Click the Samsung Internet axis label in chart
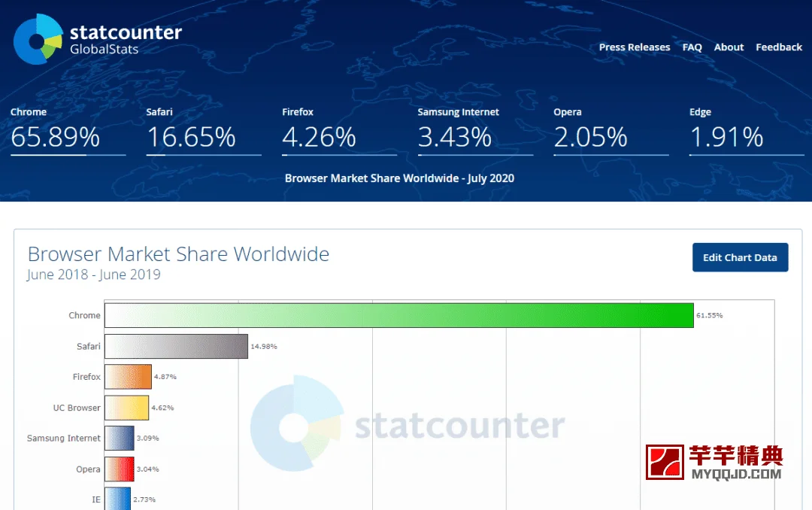This screenshot has width=812, height=510. [x=64, y=438]
